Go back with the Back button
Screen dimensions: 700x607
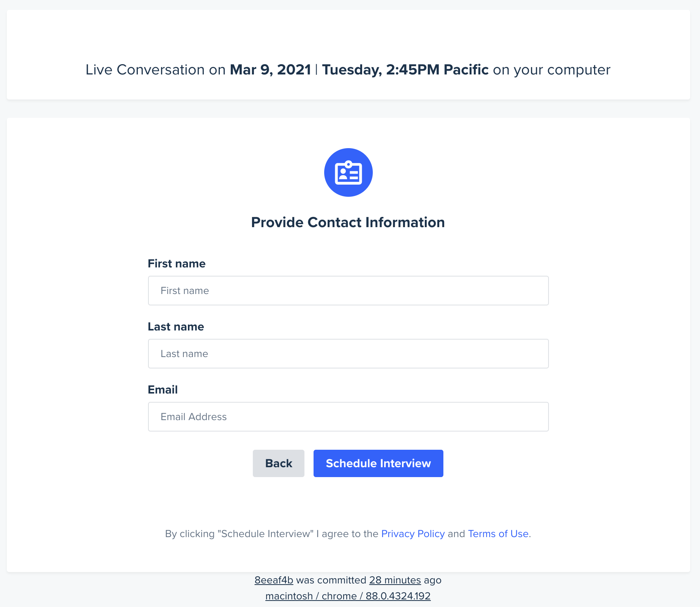coord(279,463)
